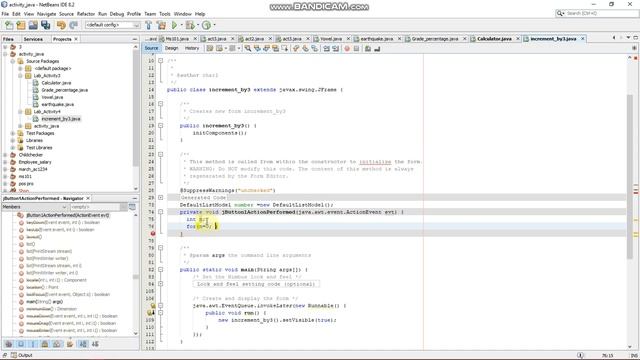This screenshot has width=640, height=360.
Task: Click the Clean and Build icon
Action: pyautogui.click(x=162, y=25)
